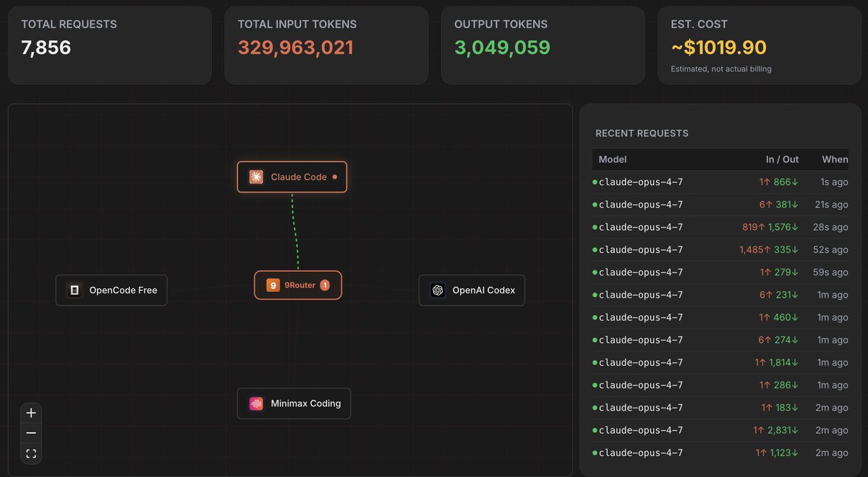Click the output tokens value 3,049,059

[x=502, y=48]
